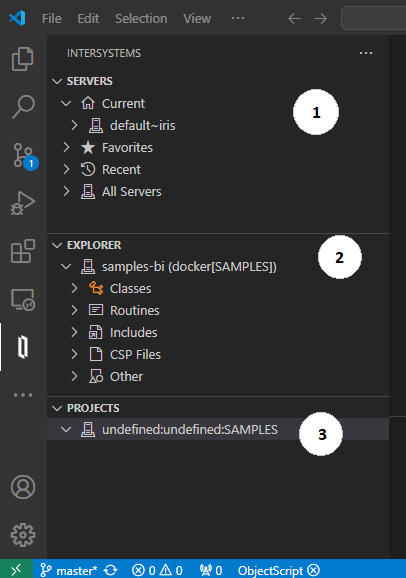
Task: Expand the CSP Files node
Action: (x=74, y=355)
